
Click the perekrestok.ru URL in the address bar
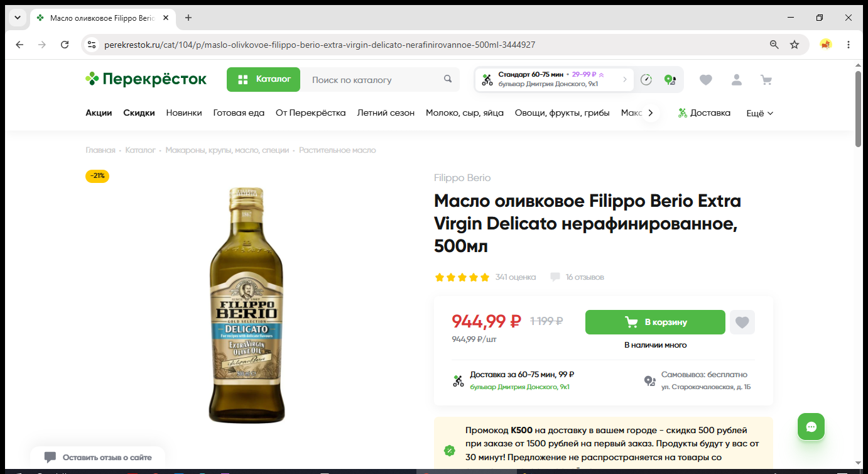coord(320,45)
